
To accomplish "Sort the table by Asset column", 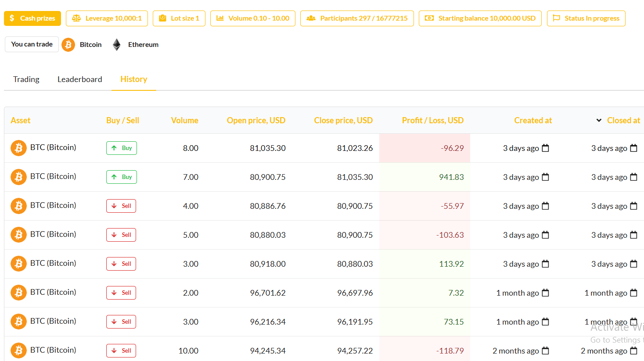I will click(x=21, y=120).
